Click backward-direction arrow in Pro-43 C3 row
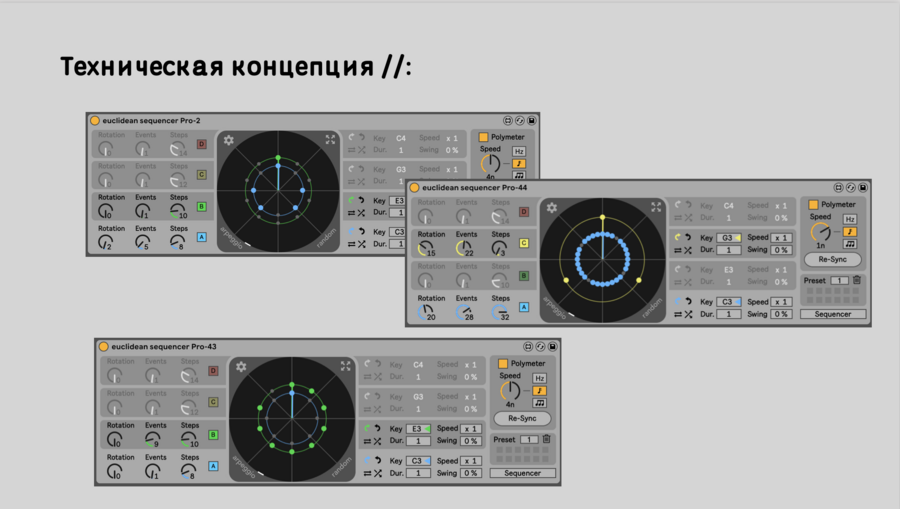This screenshot has width=900, height=509. click(x=378, y=460)
